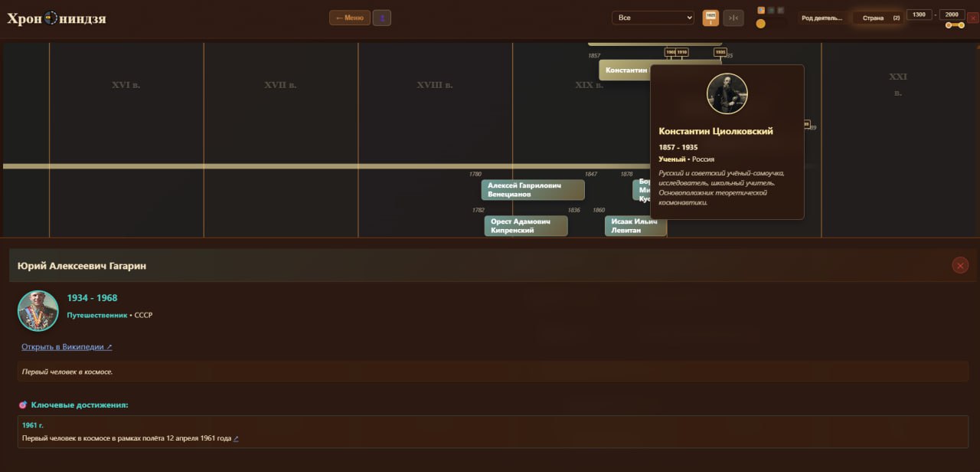Click the 1935 marker on the timeline
Viewport: 980px width, 472px height.
coord(720,52)
